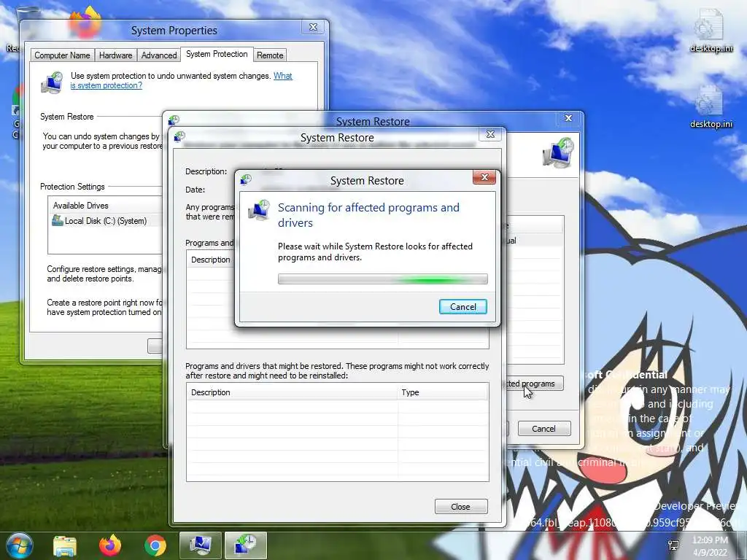Click Description header in lower programs list
This screenshot has width=747, height=560.
pos(292,392)
